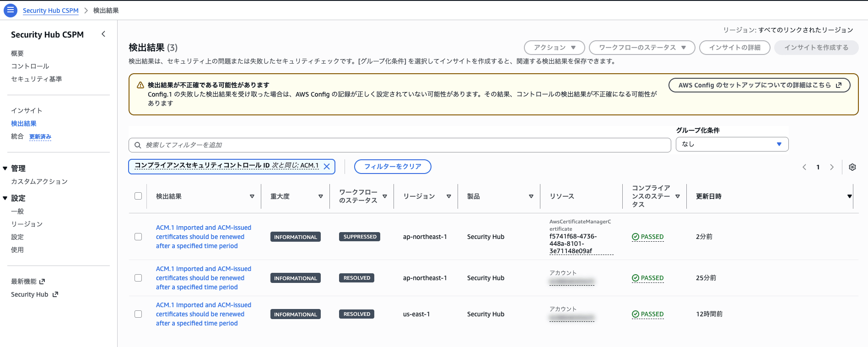Open table preferences gear icon
Image resolution: width=868 pixels, height=347 pixels.
coord(852,167)
